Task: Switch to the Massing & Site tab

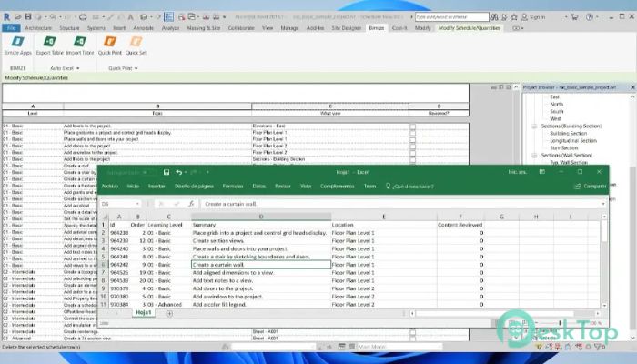Action: tap(204, 28)
